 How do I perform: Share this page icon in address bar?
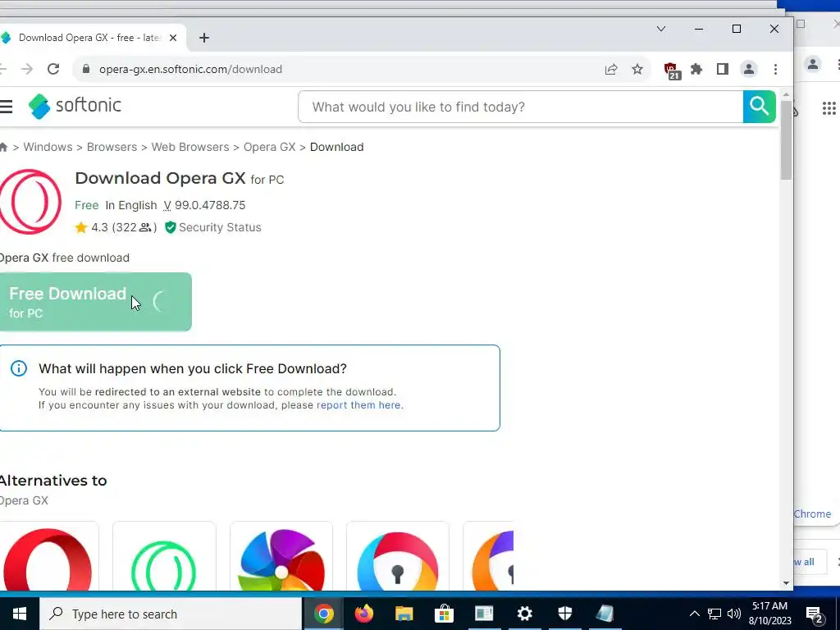click(x=611, y=69)
